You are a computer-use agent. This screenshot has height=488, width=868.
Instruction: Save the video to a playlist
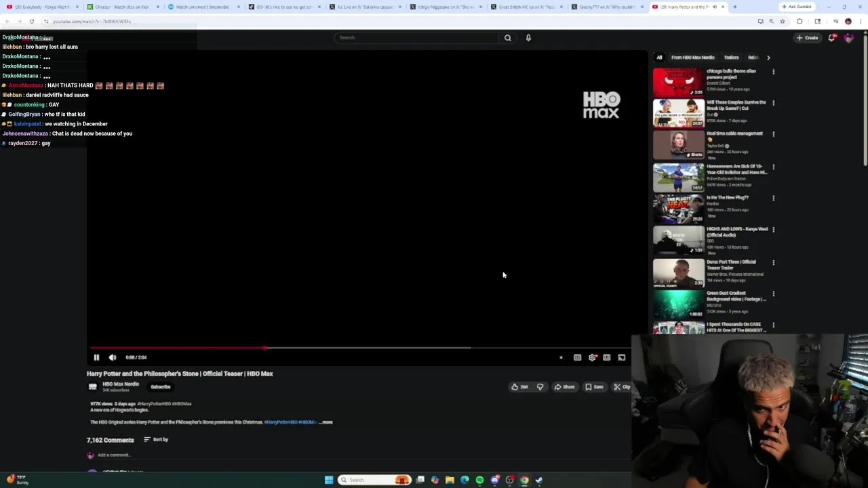(595, 387)
